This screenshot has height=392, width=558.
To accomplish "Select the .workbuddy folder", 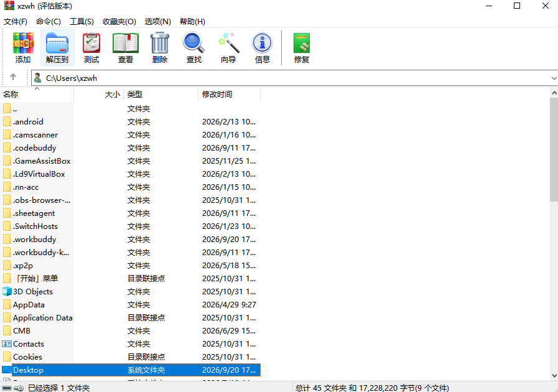I will [x=130, y=240].
